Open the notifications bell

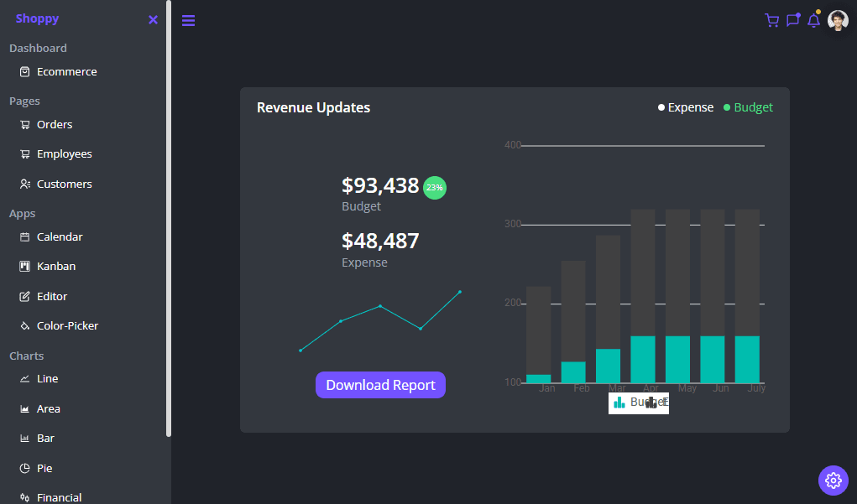pos(813,19)
